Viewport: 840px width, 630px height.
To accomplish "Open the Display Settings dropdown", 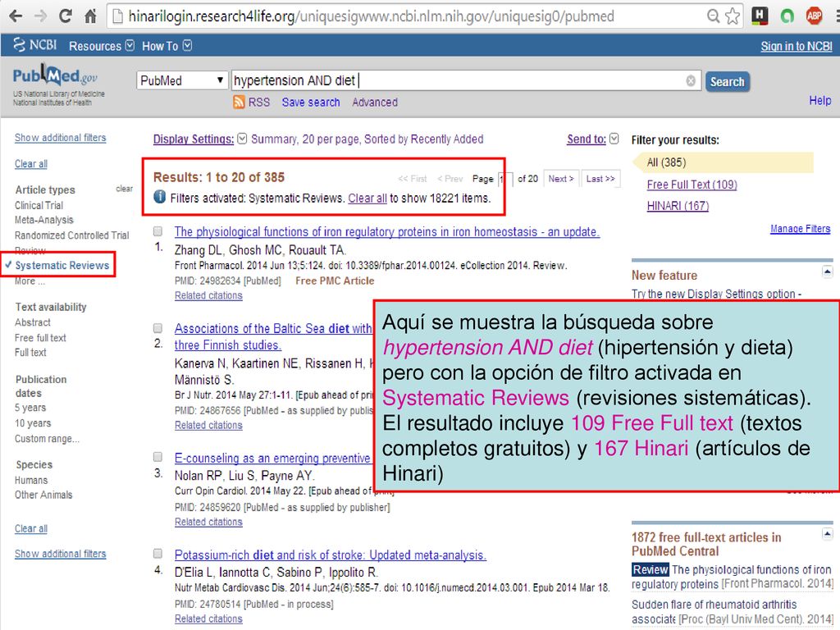I will click(200, 139).
